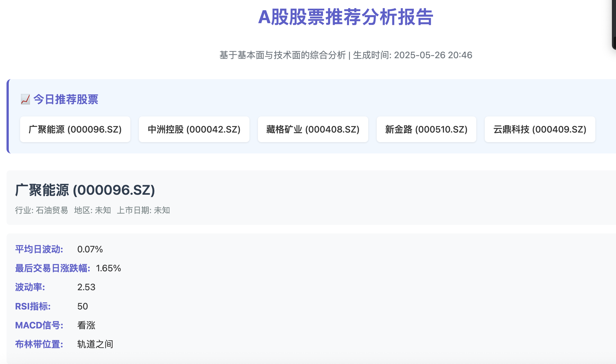This screenshot has height=364, width=616.
Task: Click the generation time 2025-05-26 20:46
Action: (x=433, y=55)
